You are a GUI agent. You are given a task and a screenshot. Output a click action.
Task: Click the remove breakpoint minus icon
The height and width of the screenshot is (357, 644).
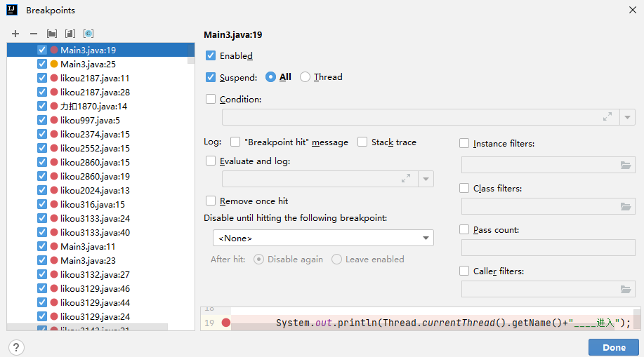click(x=33, y=34)
